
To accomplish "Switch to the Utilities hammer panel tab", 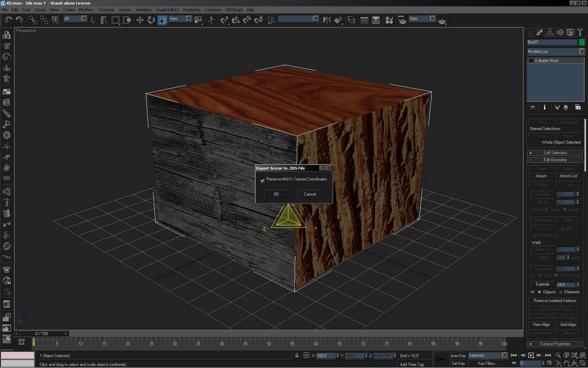I will pos(580,32).
